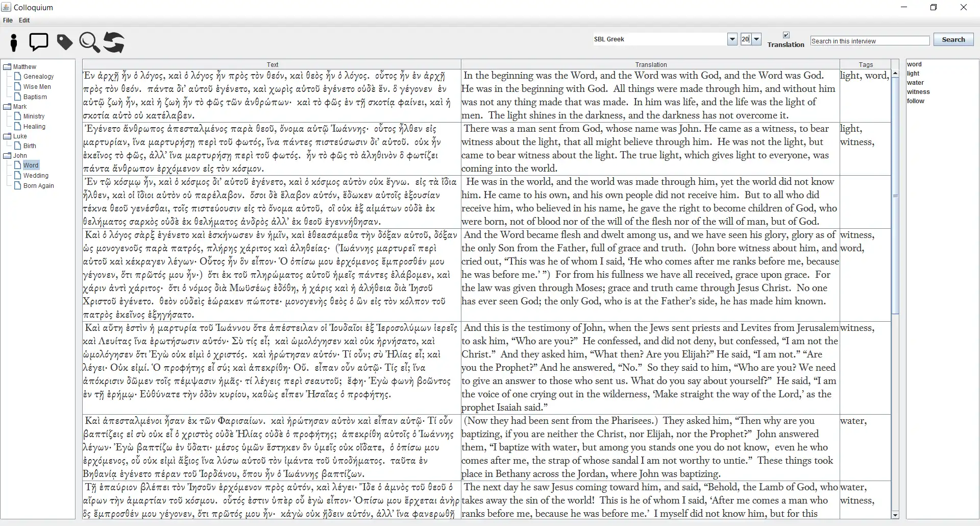Click the person icon in the toolbar
The image size is (980, 526).
point(14,42)
